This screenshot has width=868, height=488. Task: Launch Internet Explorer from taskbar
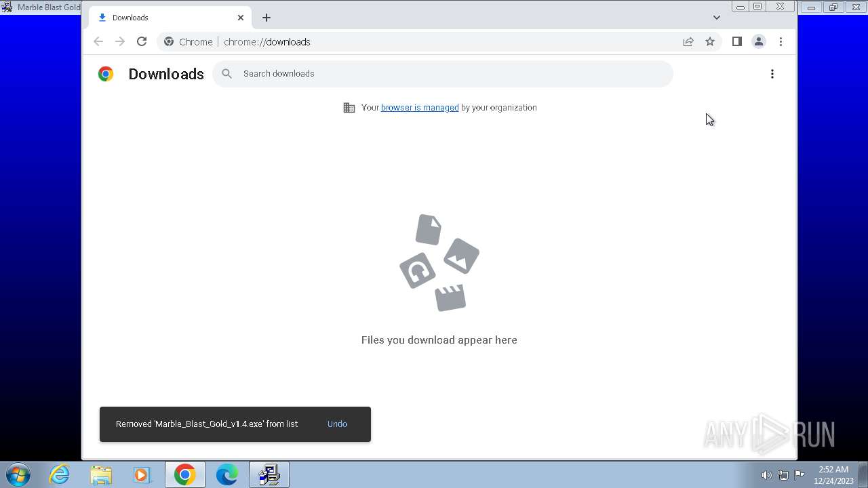[60, 474]
